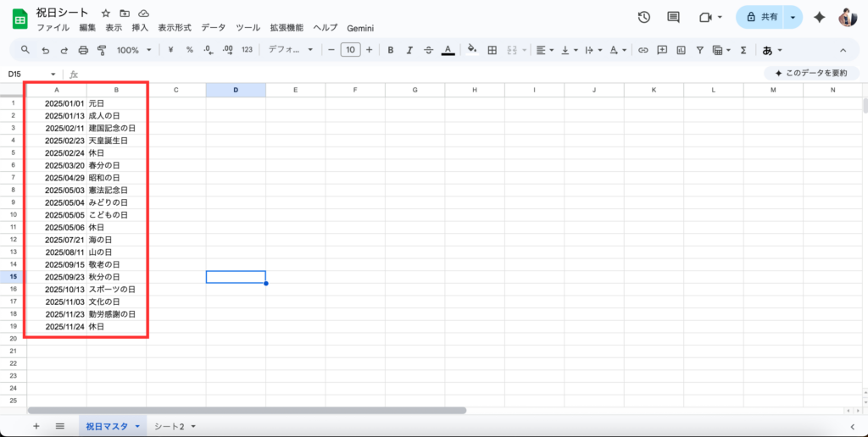Open the comments panel icon

coord(673,17)
